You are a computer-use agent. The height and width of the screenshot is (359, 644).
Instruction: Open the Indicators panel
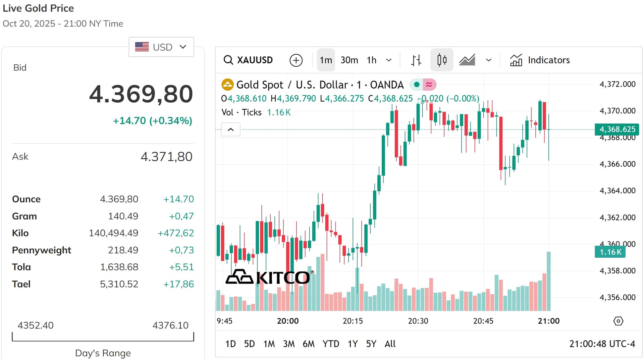540,60
